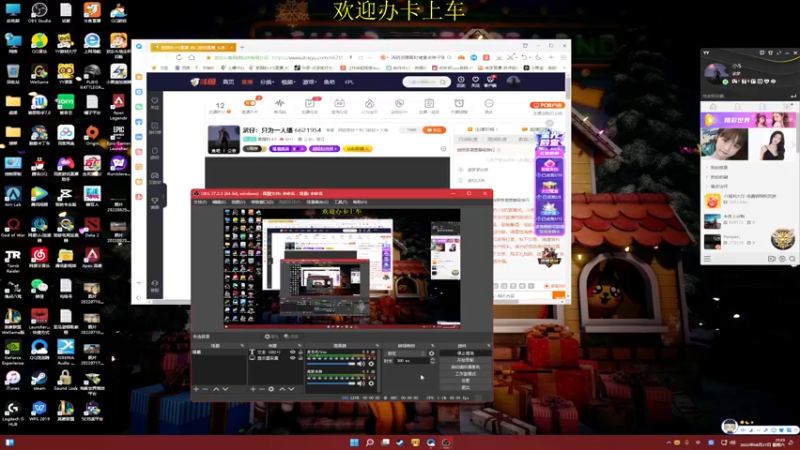This screenshot has height=450, width=800.
Task: Open Epic Games Launcher desktop icon
Action: tap(118, 137)
